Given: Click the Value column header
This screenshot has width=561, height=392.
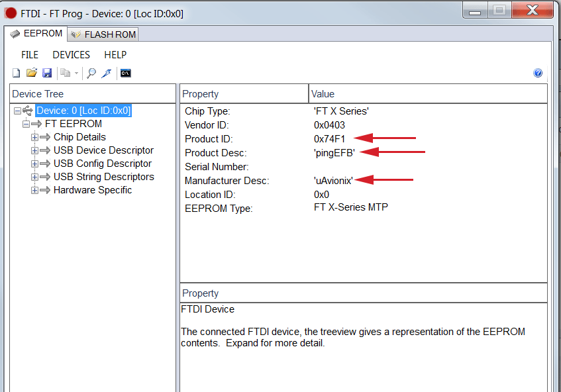Looking at the screenshot, I should pyautogui.click(x=428, y=94).
